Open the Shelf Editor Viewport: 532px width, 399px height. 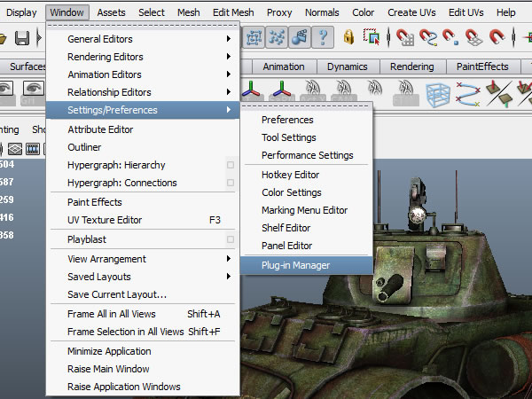[x=307, y=228]
